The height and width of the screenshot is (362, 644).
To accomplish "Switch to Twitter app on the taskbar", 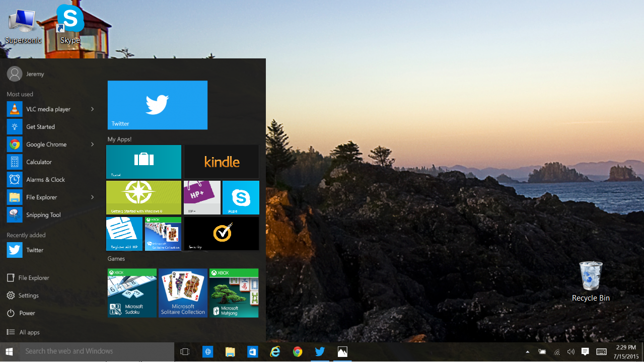I will point(320,352).
